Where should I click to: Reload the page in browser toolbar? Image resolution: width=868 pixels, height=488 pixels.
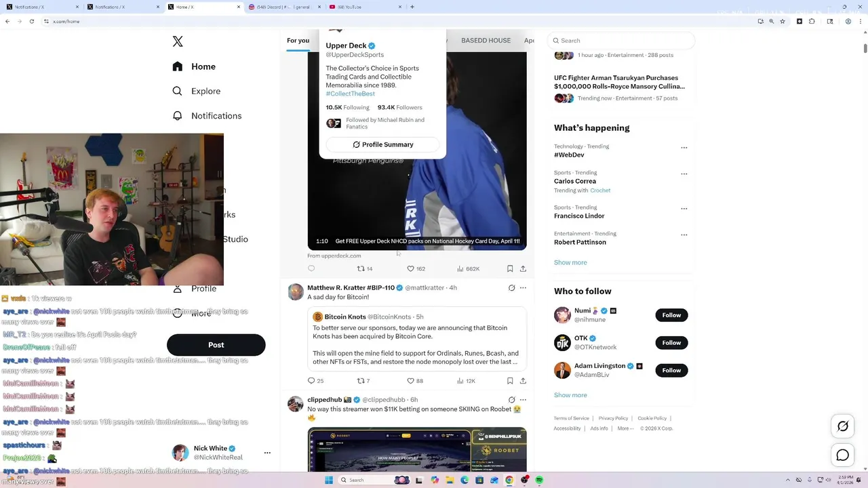[x=32, y=21]
